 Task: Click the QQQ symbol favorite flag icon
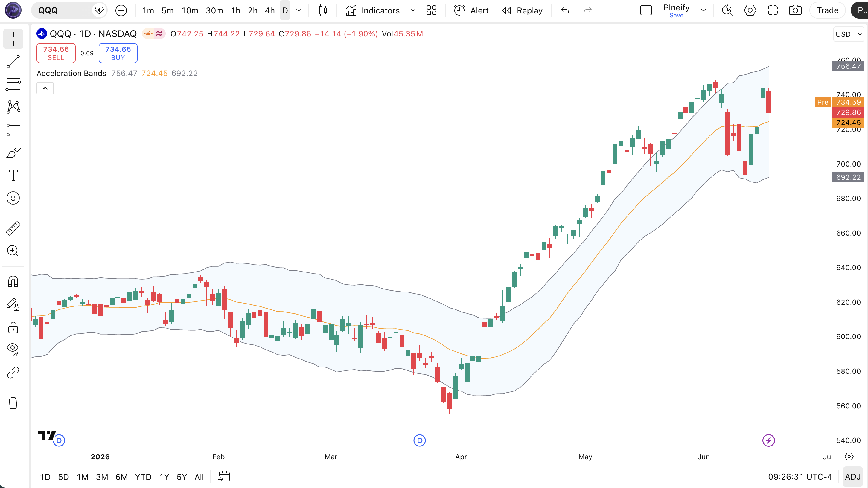point(99,10)
